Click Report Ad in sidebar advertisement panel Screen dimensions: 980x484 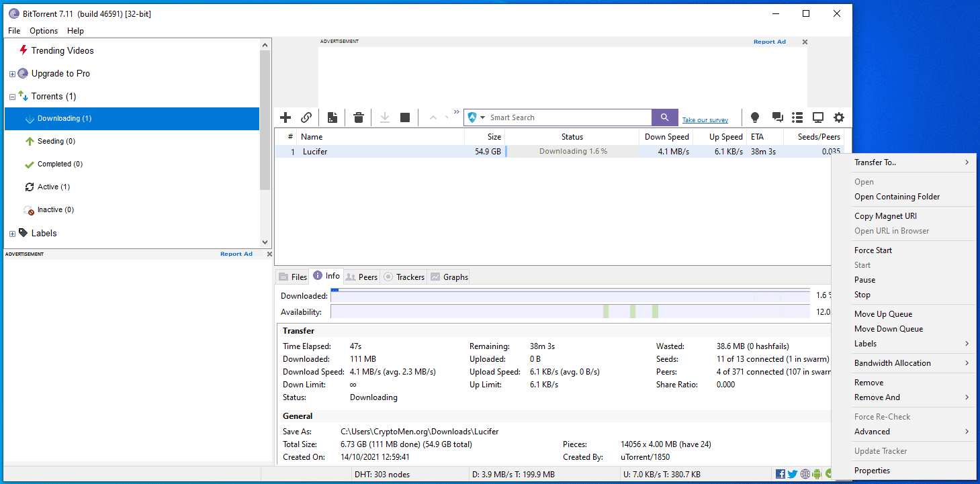coord(236,254)
